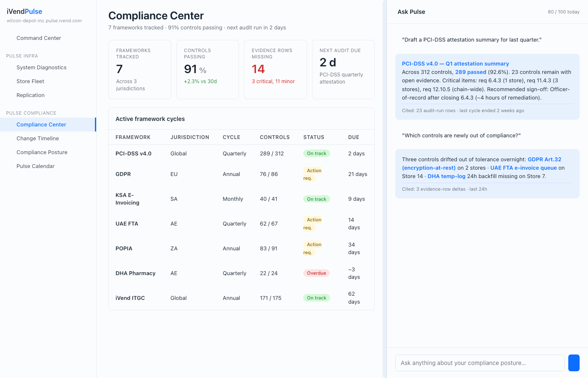Click the Frameworks Tracked card

pyautogui.click(x=140, y=69)
